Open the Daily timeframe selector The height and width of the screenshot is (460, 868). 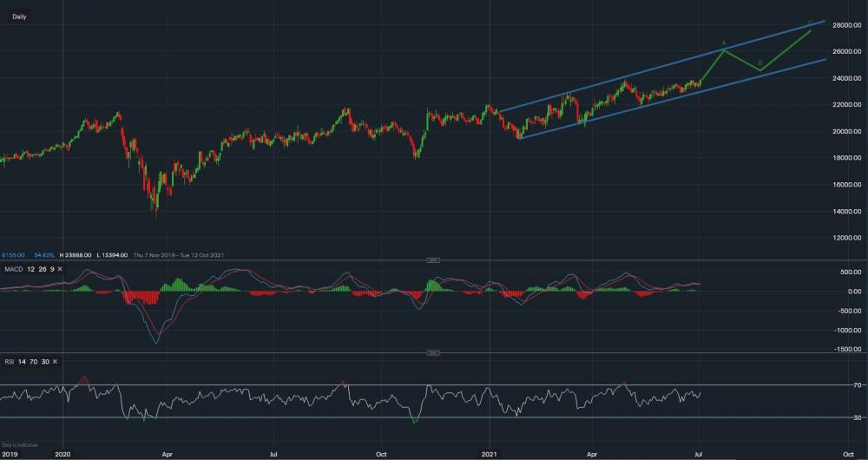[18, 16]
